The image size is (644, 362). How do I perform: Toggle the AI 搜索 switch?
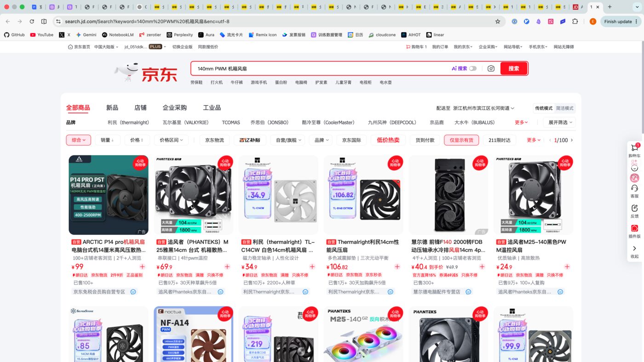(x=473, y=68)
